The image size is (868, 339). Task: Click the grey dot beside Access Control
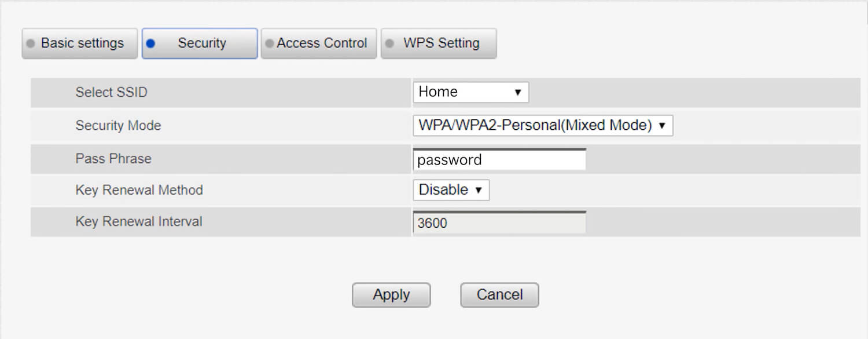(x=269, y=43)
